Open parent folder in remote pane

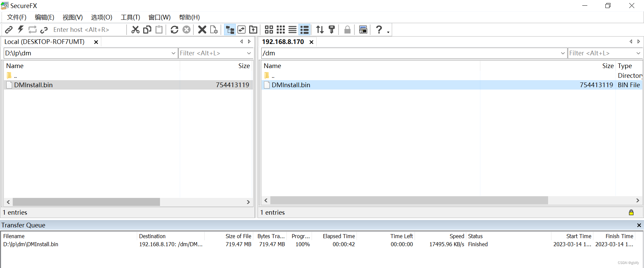(x=269, y=75)
